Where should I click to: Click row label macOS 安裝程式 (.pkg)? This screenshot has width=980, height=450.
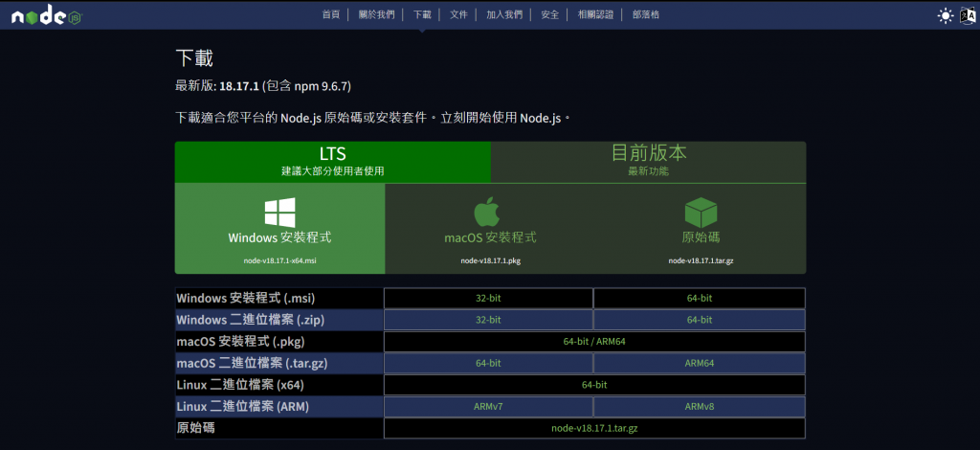point(240,342)
